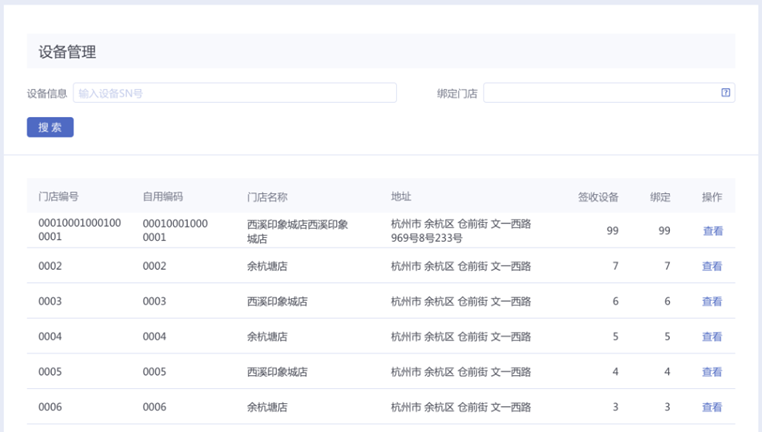The height and width of the screenshot is (432, 762).
Task: Click the 门店编号 column header
Action: [x=59, y=197]
